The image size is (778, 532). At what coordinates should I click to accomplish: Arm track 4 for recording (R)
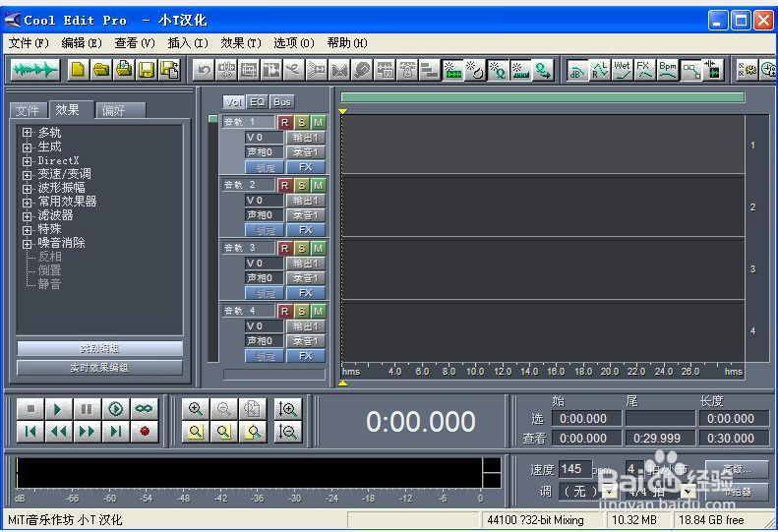[x=285, y=311]
